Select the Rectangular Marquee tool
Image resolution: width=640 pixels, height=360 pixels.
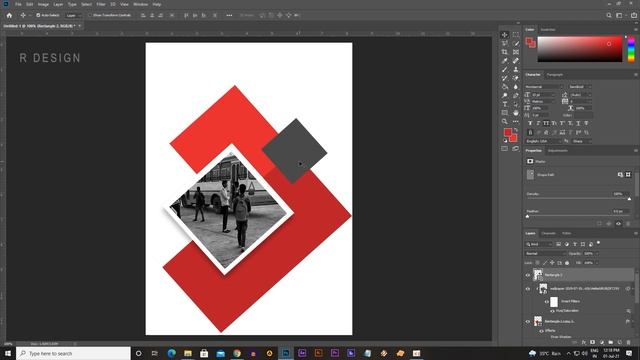pyautogui.click(x=516, y=35)
